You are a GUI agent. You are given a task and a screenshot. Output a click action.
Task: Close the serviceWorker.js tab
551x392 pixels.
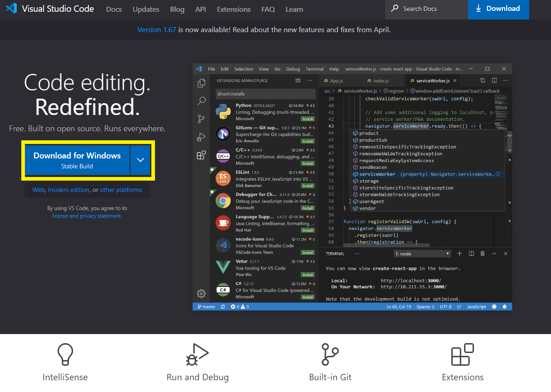455,81
